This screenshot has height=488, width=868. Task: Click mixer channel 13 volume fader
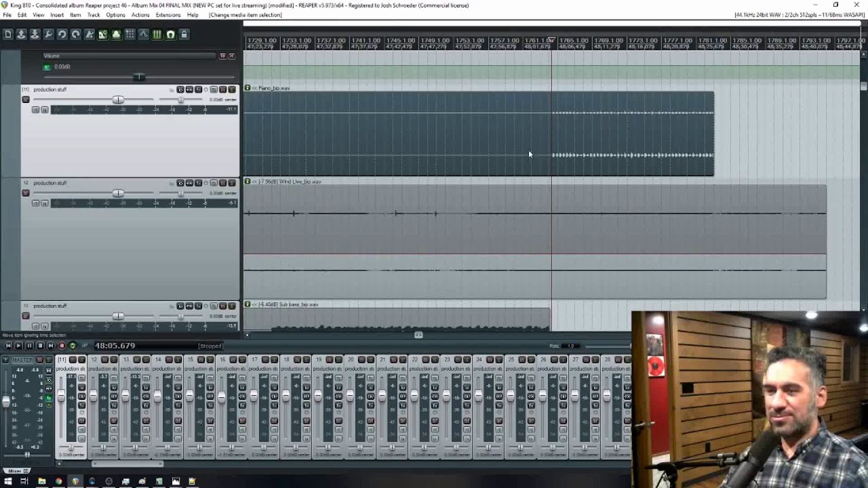click(x=125, y=395)
